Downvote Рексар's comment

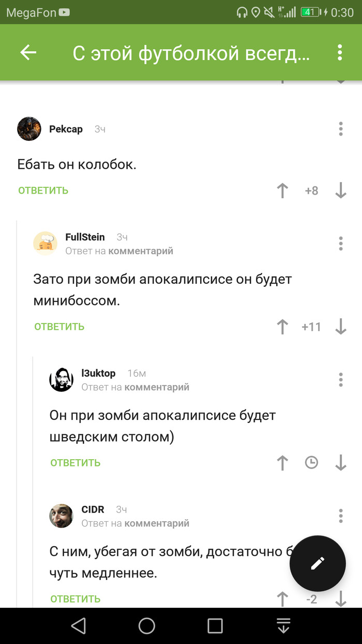pyautogui.click(x=340, y=191)
